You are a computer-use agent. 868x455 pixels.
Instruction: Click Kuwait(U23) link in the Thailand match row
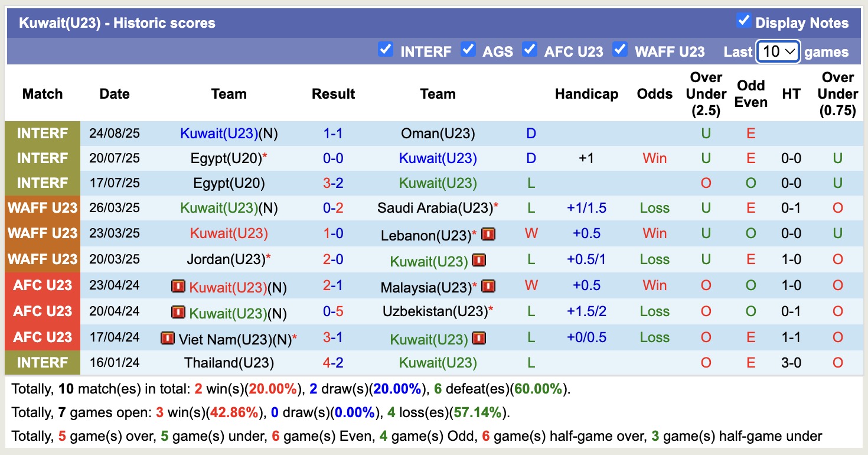[x=438, y=362]
